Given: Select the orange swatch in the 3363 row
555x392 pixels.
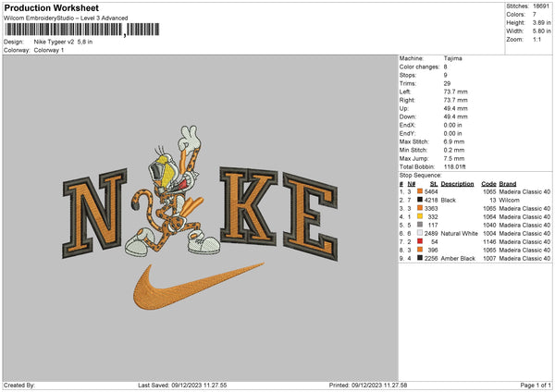Looking at the screenshot, I should pos(420,208).
